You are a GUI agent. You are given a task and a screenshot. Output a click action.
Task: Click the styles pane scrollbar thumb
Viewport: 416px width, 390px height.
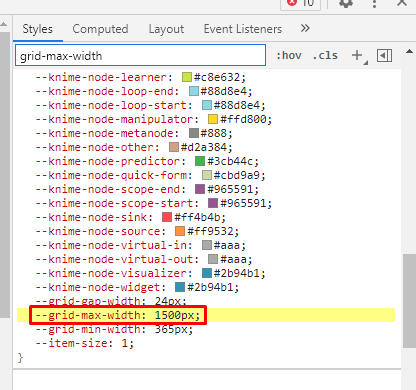(409, 301)
